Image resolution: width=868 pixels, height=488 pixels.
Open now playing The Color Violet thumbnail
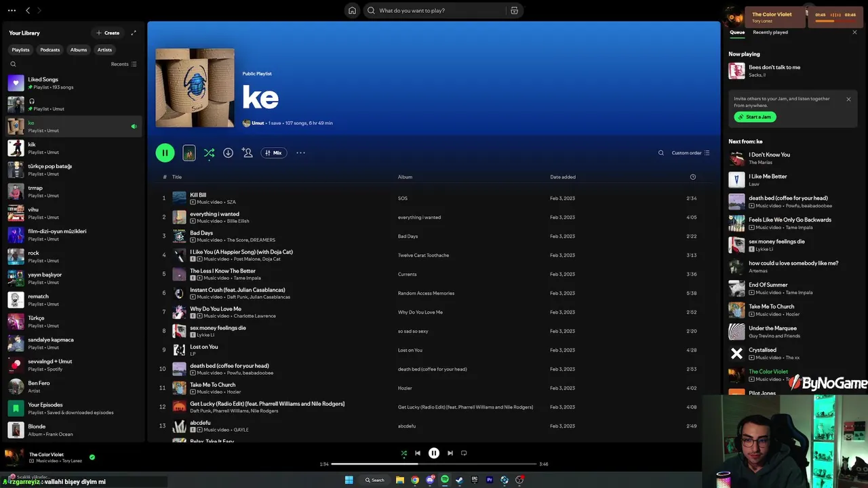14,457
